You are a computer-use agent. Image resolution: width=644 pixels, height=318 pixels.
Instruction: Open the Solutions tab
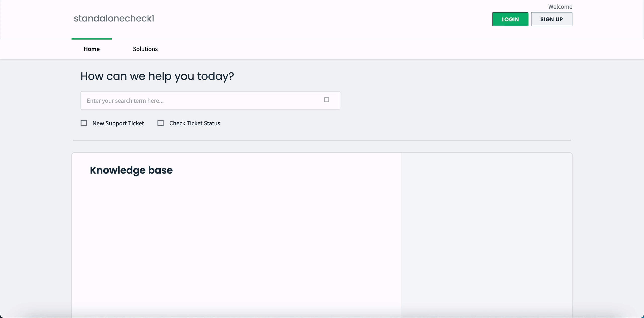tap(145, 49)
